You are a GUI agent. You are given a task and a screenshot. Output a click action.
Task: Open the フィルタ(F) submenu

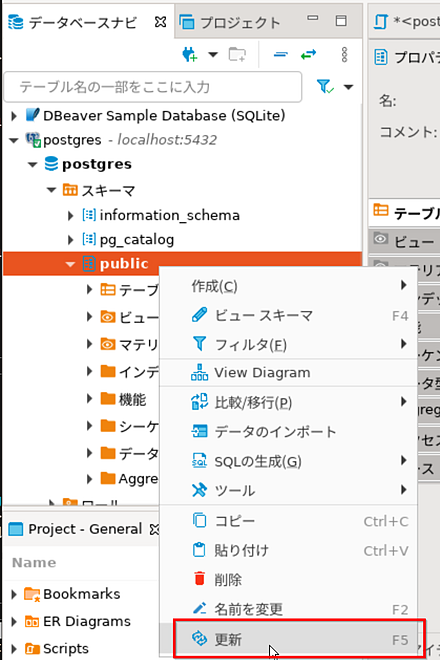click(288, 344)
